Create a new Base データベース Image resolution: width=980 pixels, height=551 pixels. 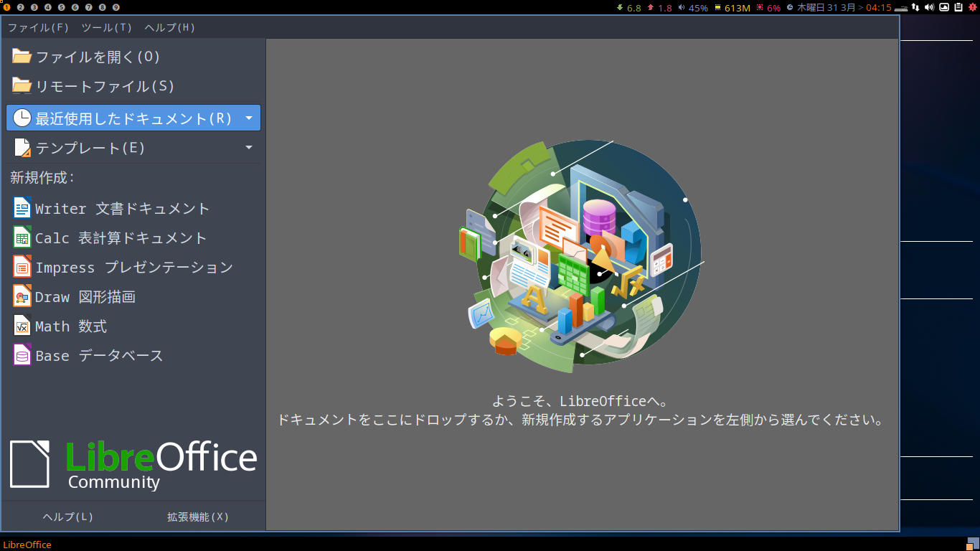(x=133, y=355)
